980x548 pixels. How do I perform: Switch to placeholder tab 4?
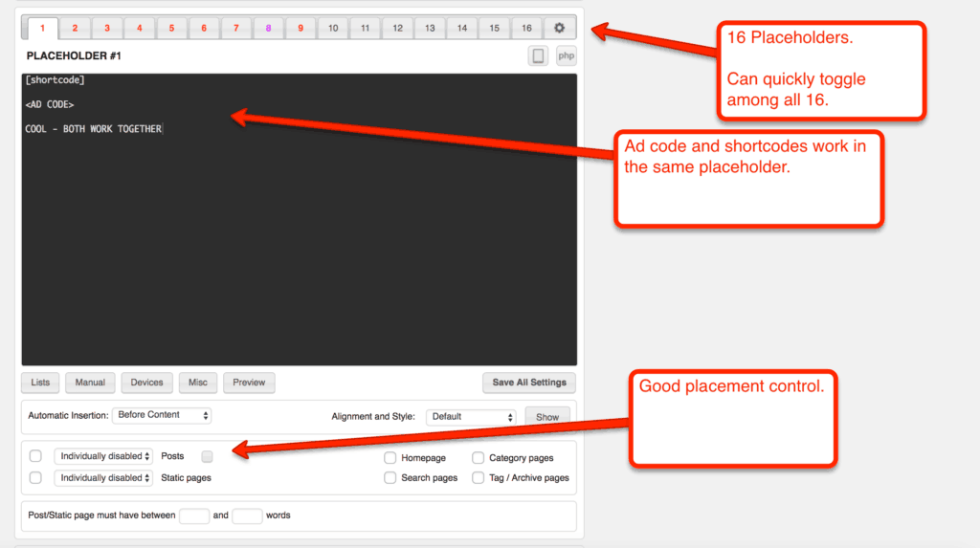click(x=140, y=28)
